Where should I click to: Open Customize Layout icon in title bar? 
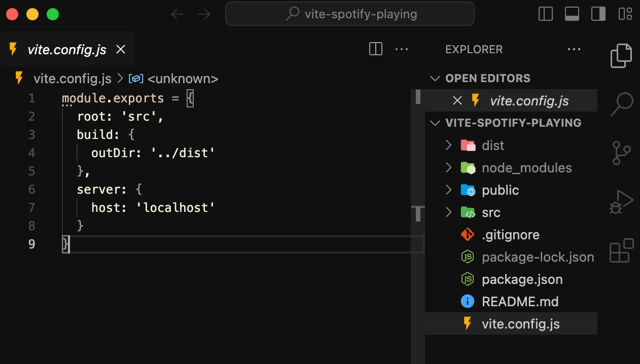click(625, 14)
